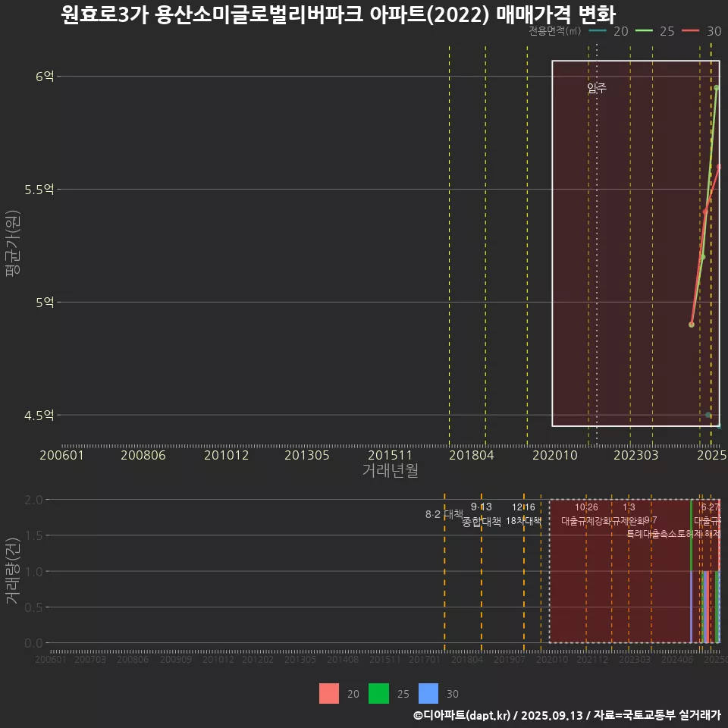
Task: Click 201907 on the volume chart axis
Action: (x=510, y=659)
